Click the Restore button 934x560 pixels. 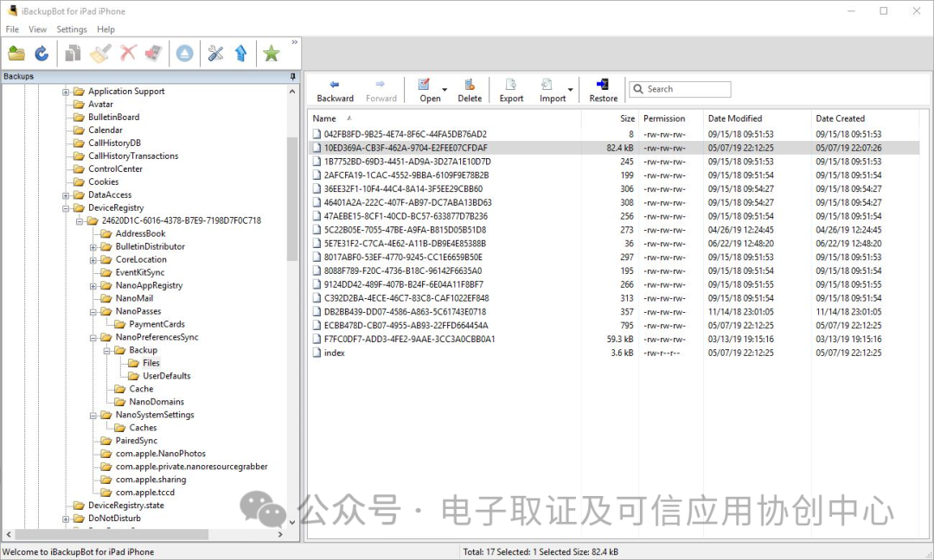coord(604,91)
